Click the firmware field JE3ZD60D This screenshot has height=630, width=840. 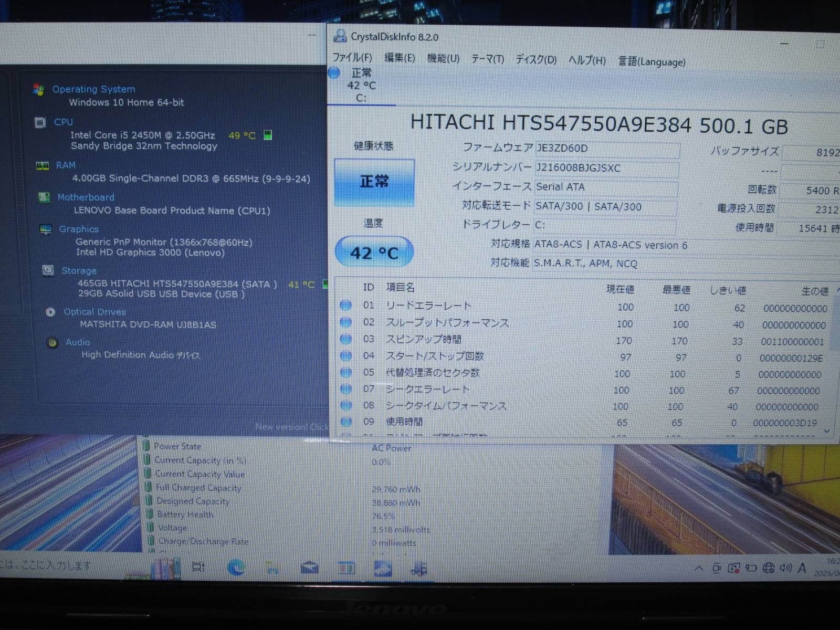point(607,149)
